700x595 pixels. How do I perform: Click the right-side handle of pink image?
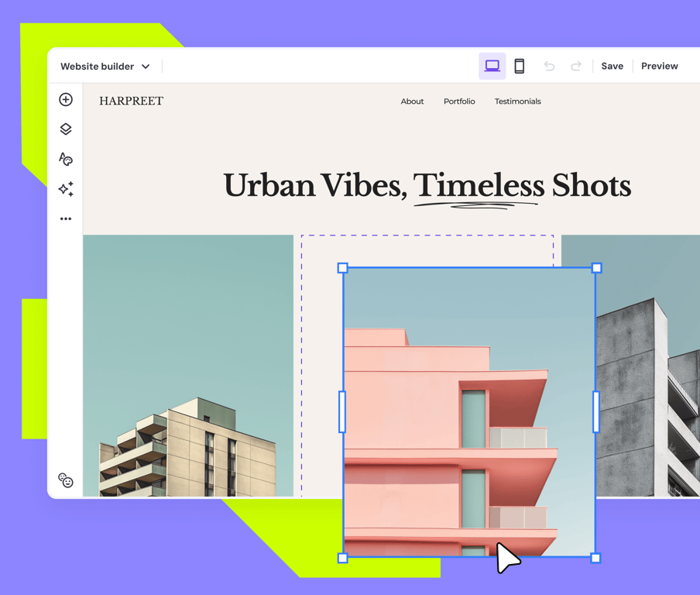pyautogui.click(x=596, y=412)
